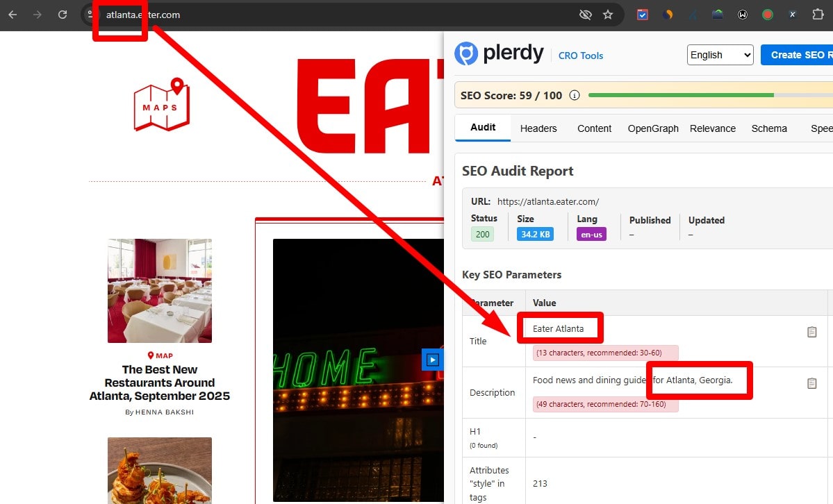The width and height of the screenshot is (833, 504).
Task: Switch to the Headers tab
Action: [538, 128]
